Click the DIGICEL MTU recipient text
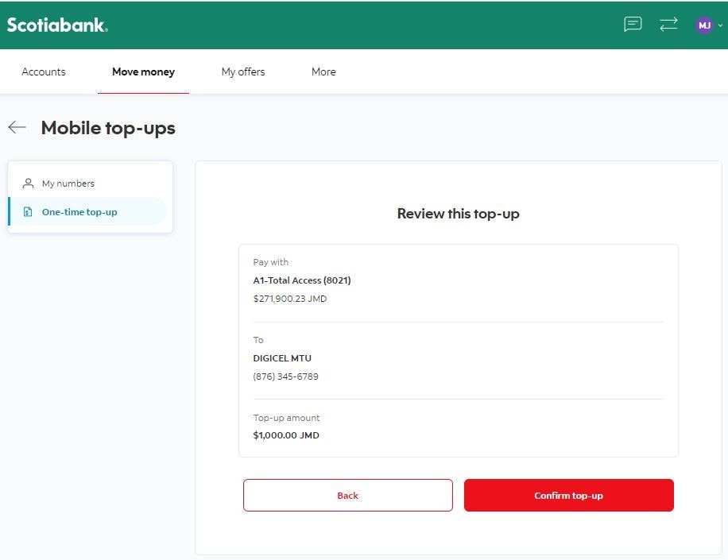Screen dimensions: 728x560 point(282,358)
